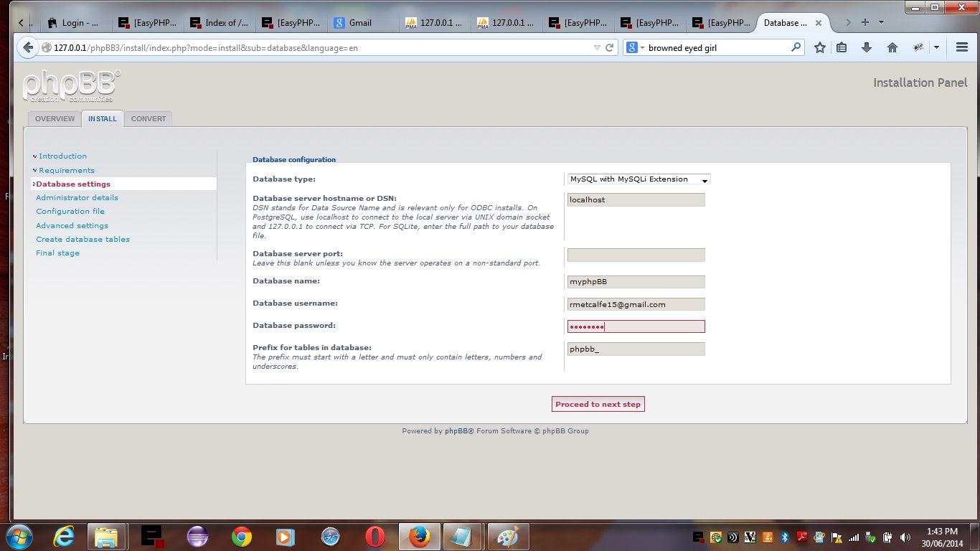Screen dimensions: 980x551
Task: Click Proceed to next step
Action: coord(598,405)
